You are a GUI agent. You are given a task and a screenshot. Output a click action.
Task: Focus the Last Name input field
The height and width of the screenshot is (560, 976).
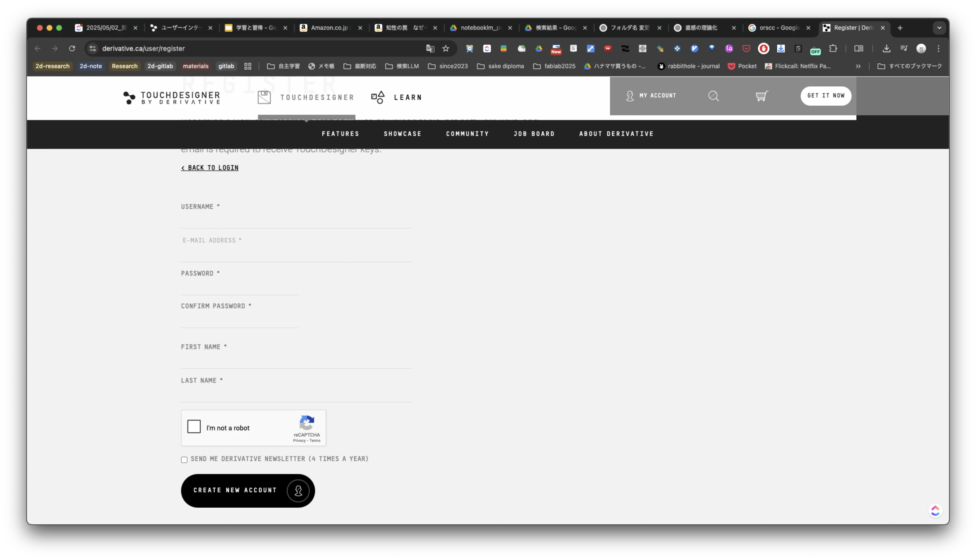pyautogui.click(x=296, y=394)
